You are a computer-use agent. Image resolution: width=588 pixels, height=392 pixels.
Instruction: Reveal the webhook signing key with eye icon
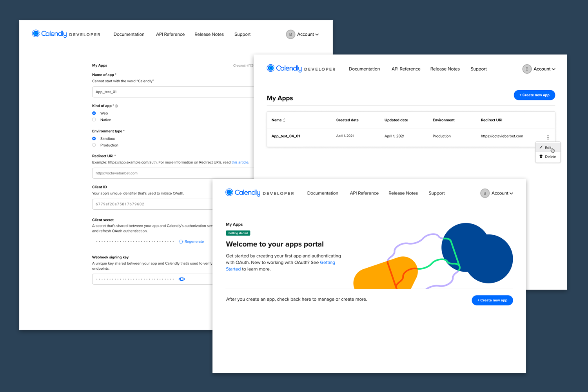pos(181,279)
